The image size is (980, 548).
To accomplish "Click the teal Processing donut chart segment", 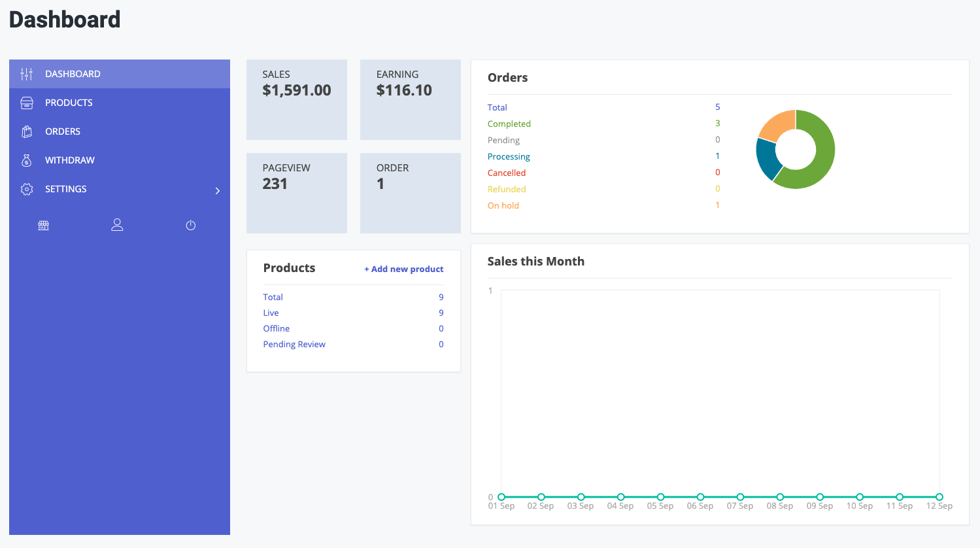I will 767,158.
